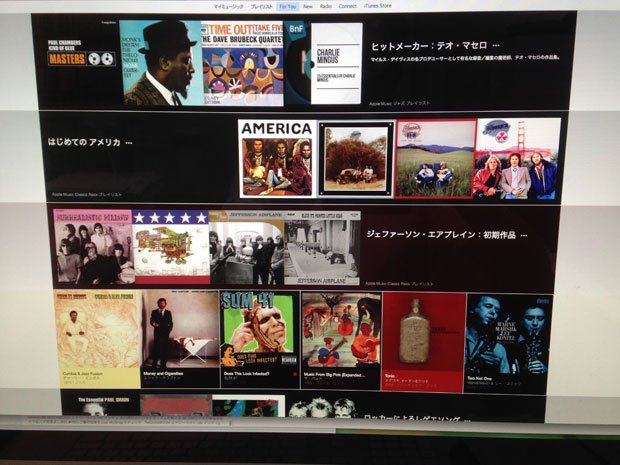Click the Two Not One title text
Image resolution: width=620 pixels, height=465 pixels.
(480, 378)
